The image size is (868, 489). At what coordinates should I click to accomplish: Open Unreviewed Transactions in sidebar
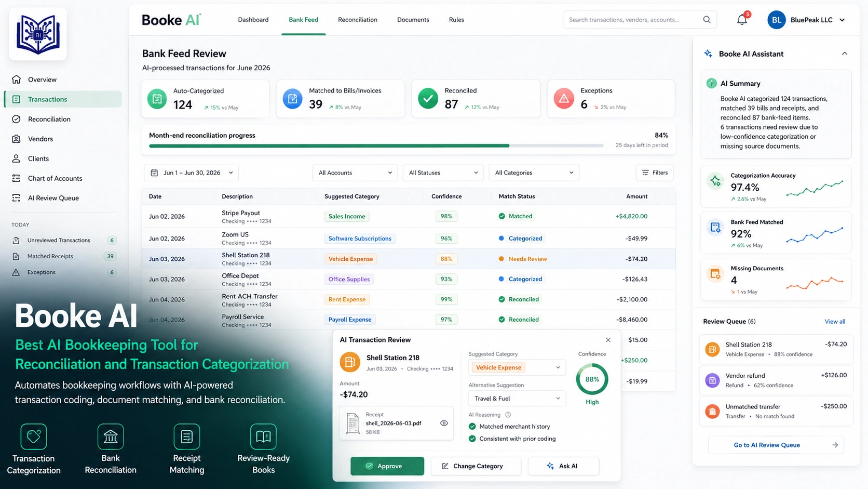[x=64, y=240]
